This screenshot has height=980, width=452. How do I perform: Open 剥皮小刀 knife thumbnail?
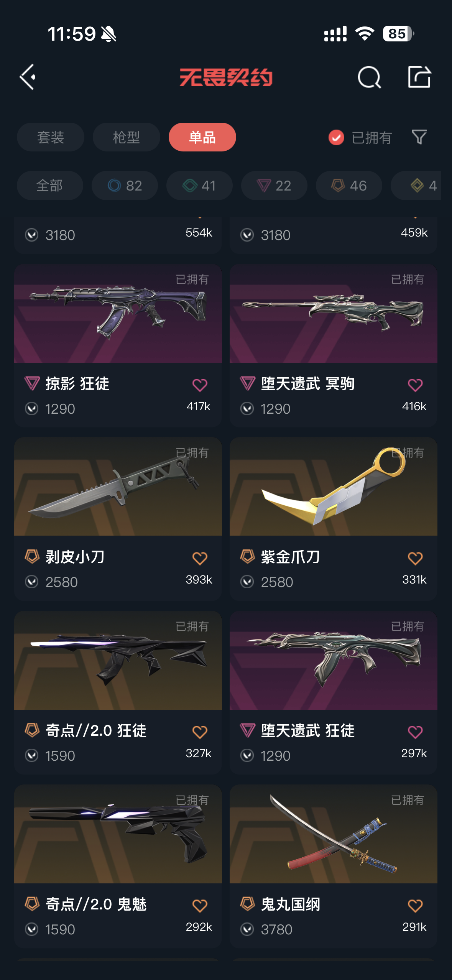[x=118, y=487]
